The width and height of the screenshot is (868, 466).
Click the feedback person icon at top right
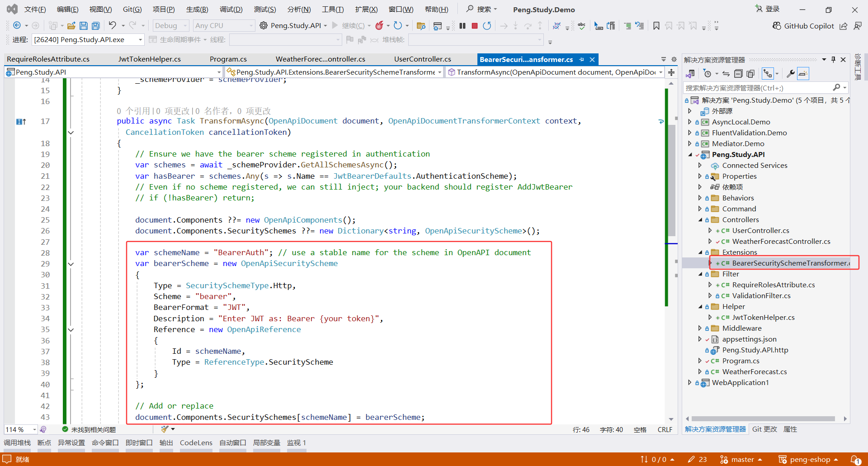coord(858,26)
